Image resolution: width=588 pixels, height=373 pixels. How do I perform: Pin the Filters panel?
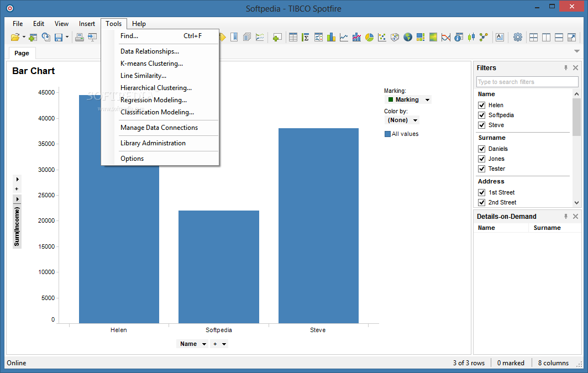coord(566,68)
